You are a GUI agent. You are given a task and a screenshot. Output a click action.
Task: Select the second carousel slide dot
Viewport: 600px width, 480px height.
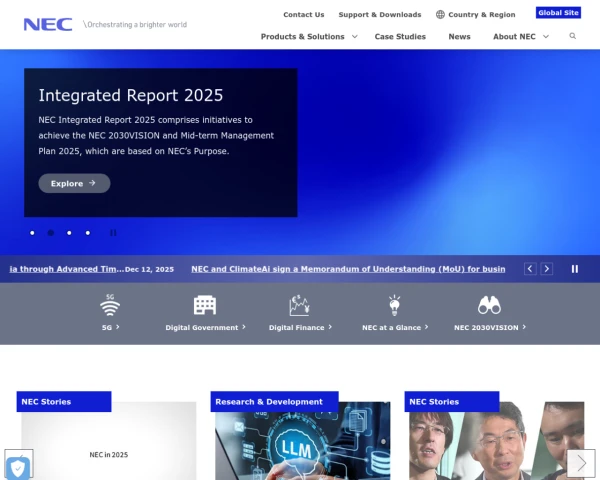[x=51, y=233]
